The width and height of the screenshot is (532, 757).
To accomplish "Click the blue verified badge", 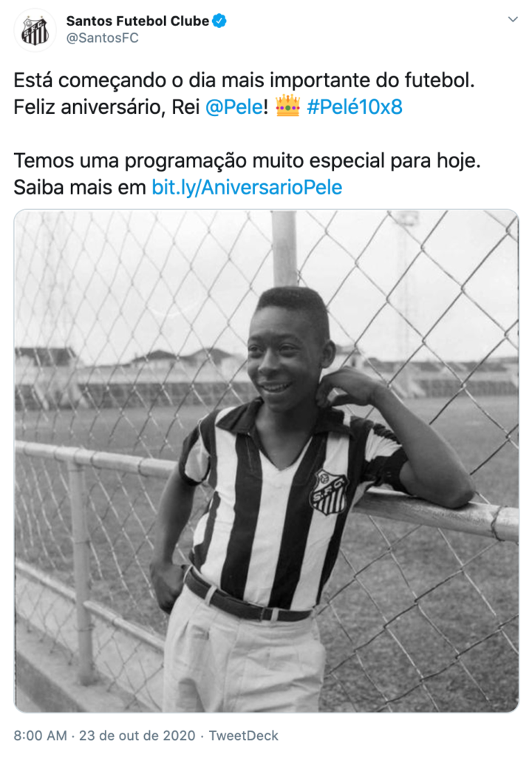I will click(219, 21).
